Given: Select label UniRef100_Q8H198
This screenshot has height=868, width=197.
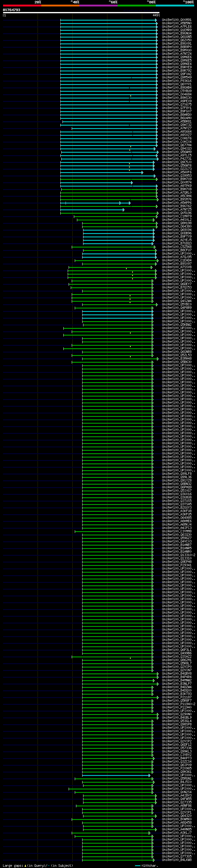Looking at the screenshot, I should pyautogui.click(x=176, y=223).
